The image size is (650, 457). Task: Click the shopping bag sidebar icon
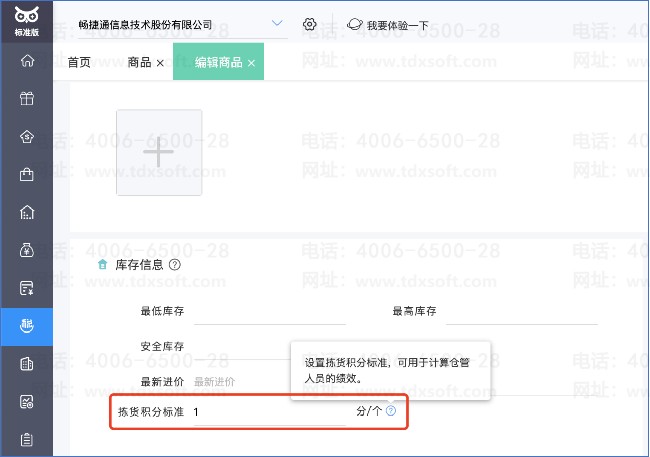point(27,175)
